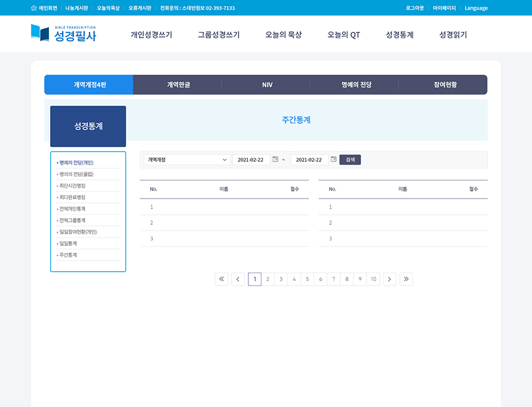Click the start date field 2021-02-22

pos(251,160)
